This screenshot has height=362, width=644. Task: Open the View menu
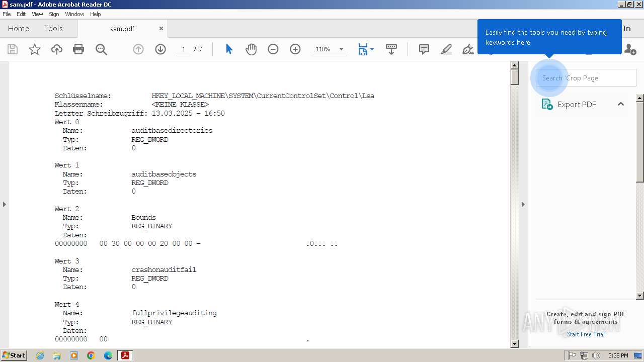(x=38, y=14)
